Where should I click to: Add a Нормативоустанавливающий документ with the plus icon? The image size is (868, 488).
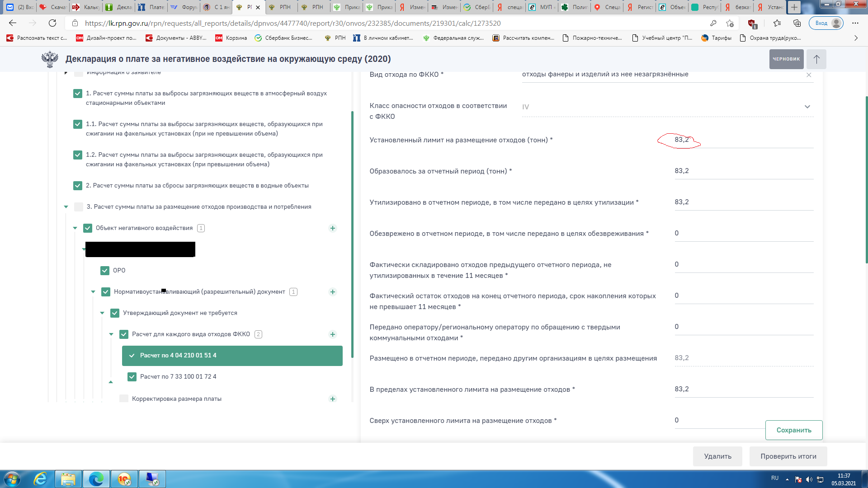333,292
